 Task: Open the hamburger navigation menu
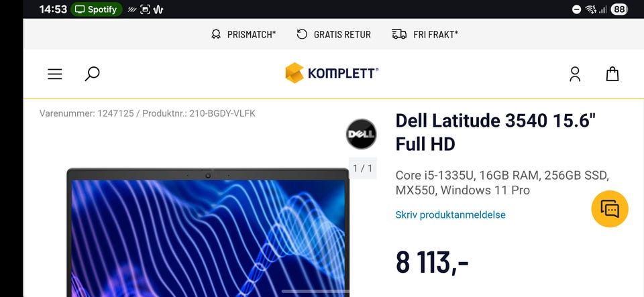pos(54,74)
